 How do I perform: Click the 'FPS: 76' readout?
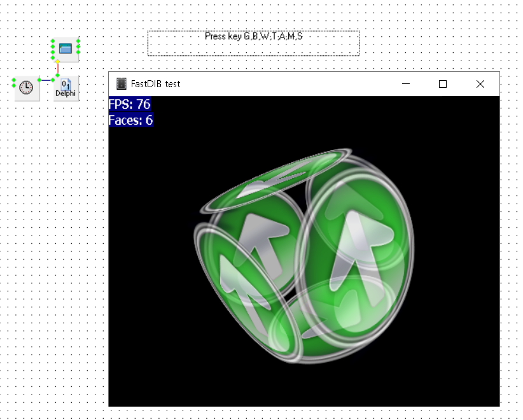click(x=130, y=104)
